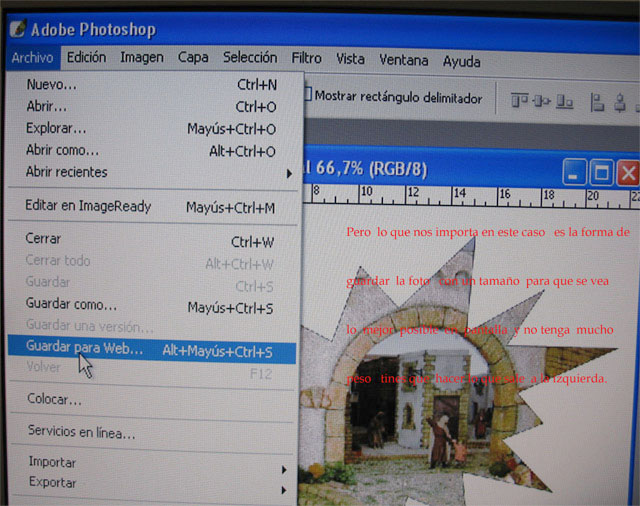Select Guardar como menu entry
The width and height of the screenshot is (640, 506).
[x=71, y=305]
